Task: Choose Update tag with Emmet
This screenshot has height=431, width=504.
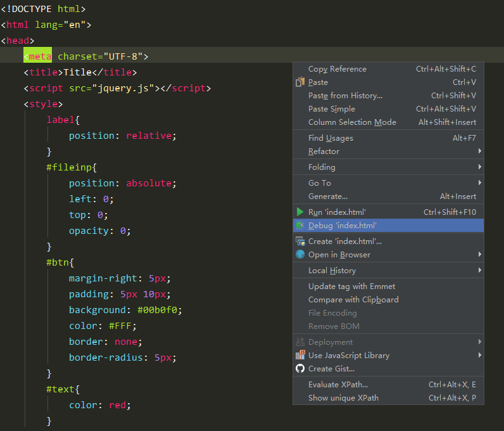Action: click(x=388, y=286)
